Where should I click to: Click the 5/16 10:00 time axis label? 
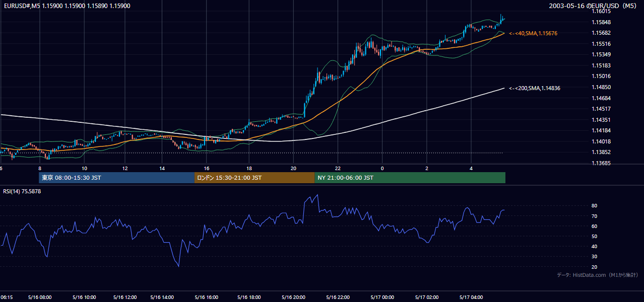point(84,297)
